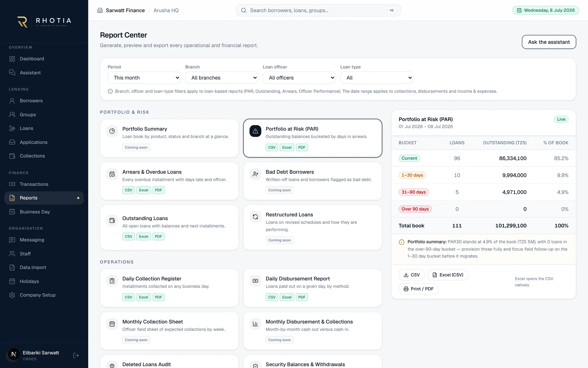Image resolution: width=588 pixels, height=368 pixels.
Task: Click the Reports document icon
Action: tap(12, 198)
